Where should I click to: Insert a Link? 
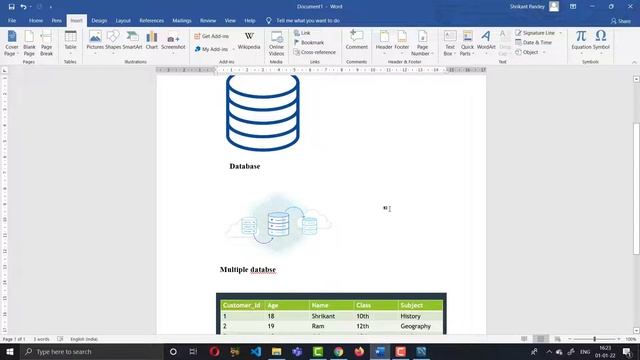tap(302, 33)
